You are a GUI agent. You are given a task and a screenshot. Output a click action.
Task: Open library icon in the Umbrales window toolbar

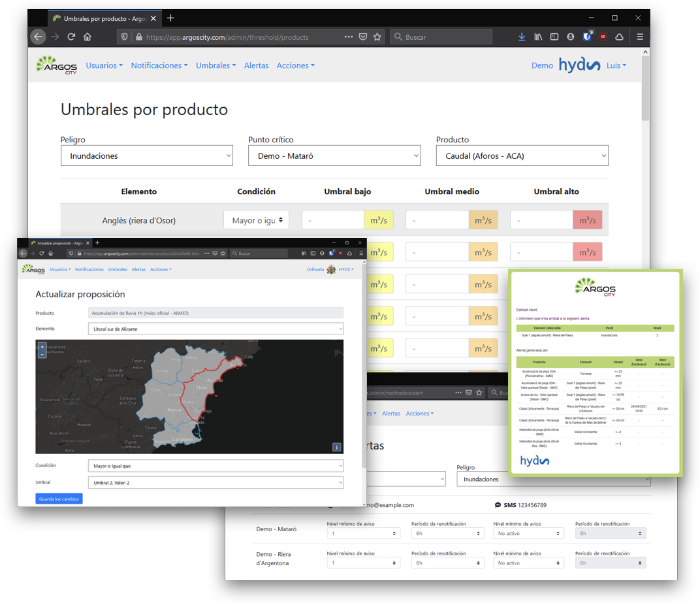538,37
